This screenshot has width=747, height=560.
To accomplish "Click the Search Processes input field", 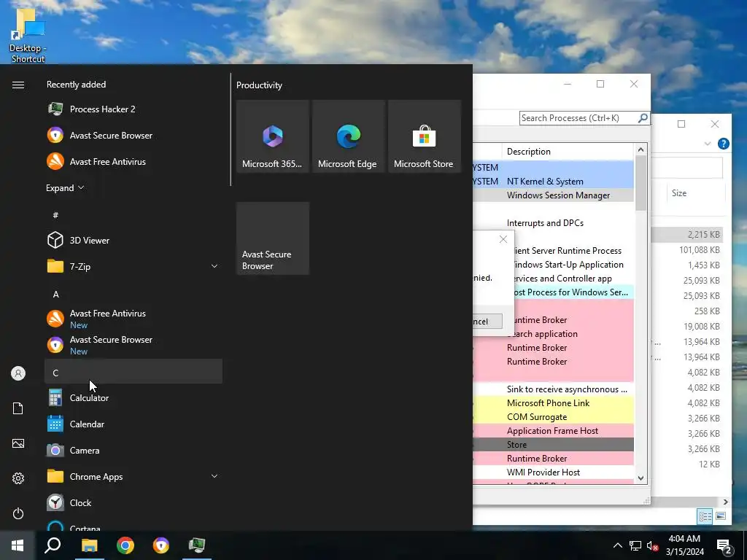I will (578, 117).
